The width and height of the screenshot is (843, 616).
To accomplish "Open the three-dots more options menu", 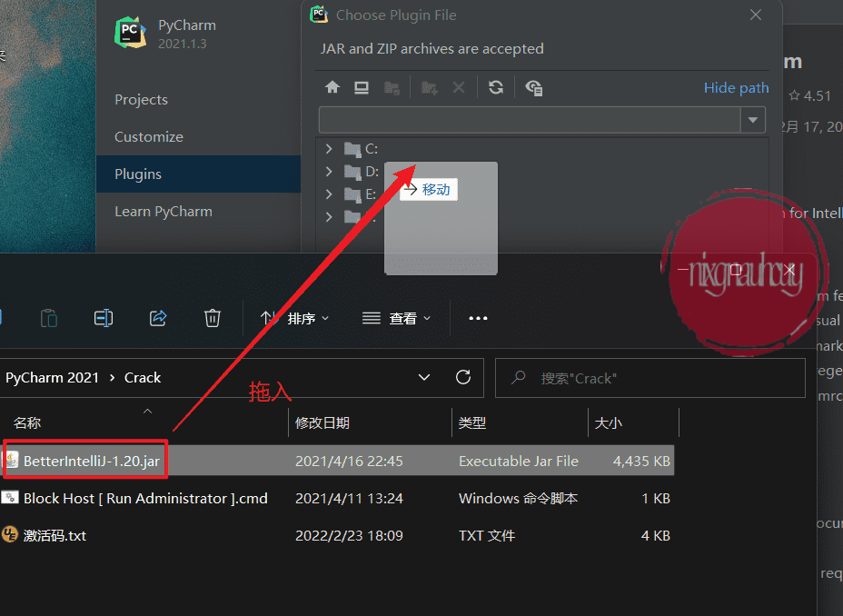I will pyautogui.click(x=478, y=318).
